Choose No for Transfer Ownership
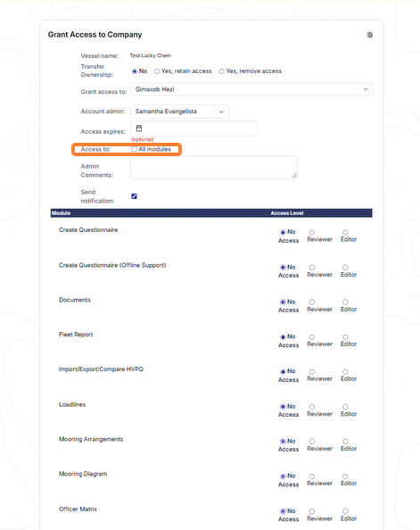Viewport: 420px width, 530px height. click(135, 71)
